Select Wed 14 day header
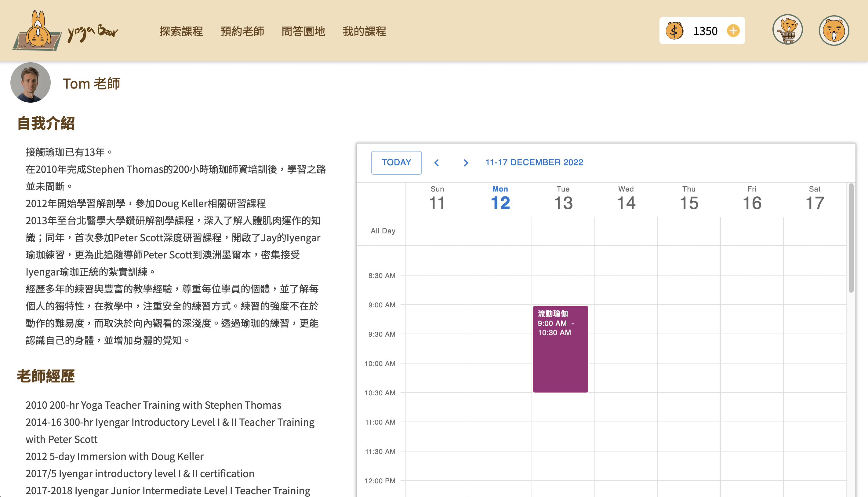The height and width of the screenshot is (497, 868). (x=626, y=198)
